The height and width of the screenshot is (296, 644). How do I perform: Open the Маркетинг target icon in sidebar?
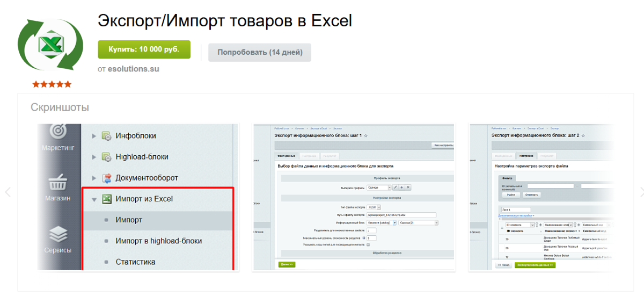point(58,131)
